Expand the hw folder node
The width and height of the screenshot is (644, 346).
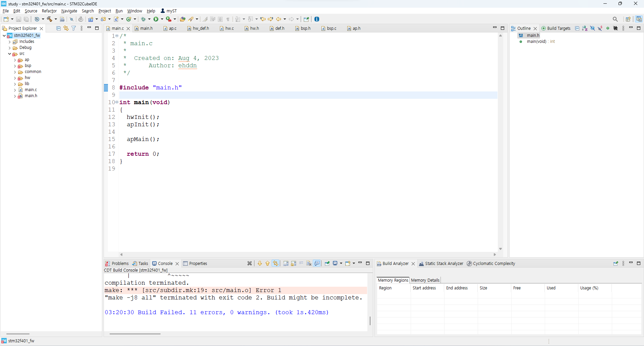pos(15,78)
